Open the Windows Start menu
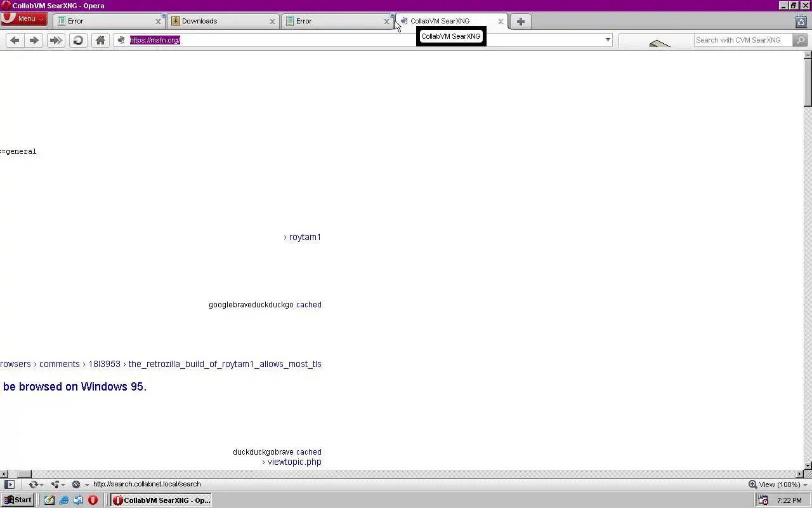This screenshot has height=508, width=812. pyautogui.click(x=18, y=500)
